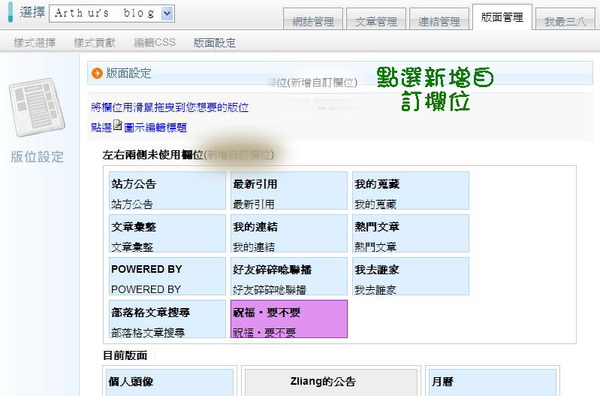Viewport: 600px width, 396px height.
Task: Select the 最新引用 block
Action: [x=289, y=191]
